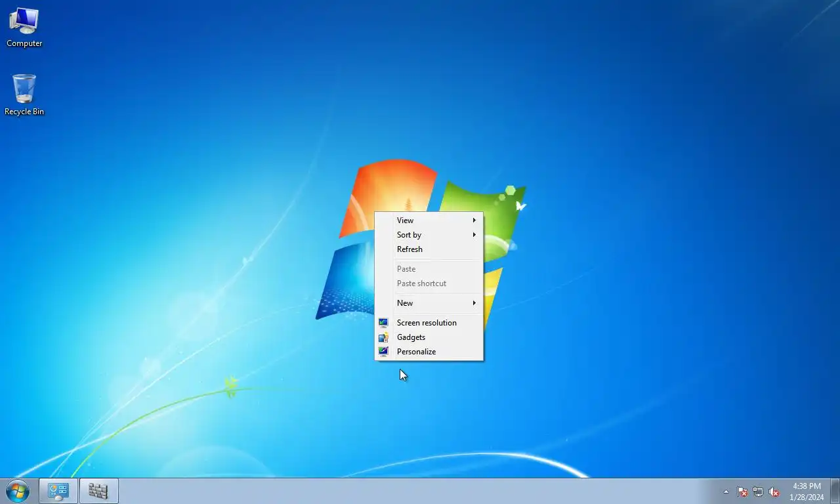
Task: Open the New submenu
Action: click(x=429, y=303)
